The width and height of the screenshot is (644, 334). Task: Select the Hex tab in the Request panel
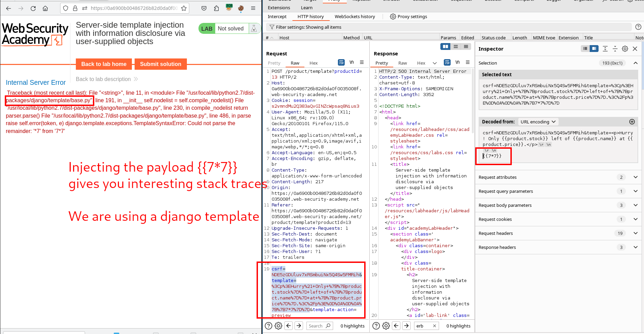coord(313,63)
